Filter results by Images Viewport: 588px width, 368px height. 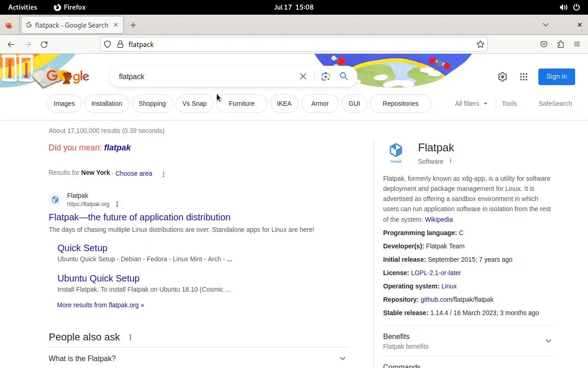click(64, 103)
